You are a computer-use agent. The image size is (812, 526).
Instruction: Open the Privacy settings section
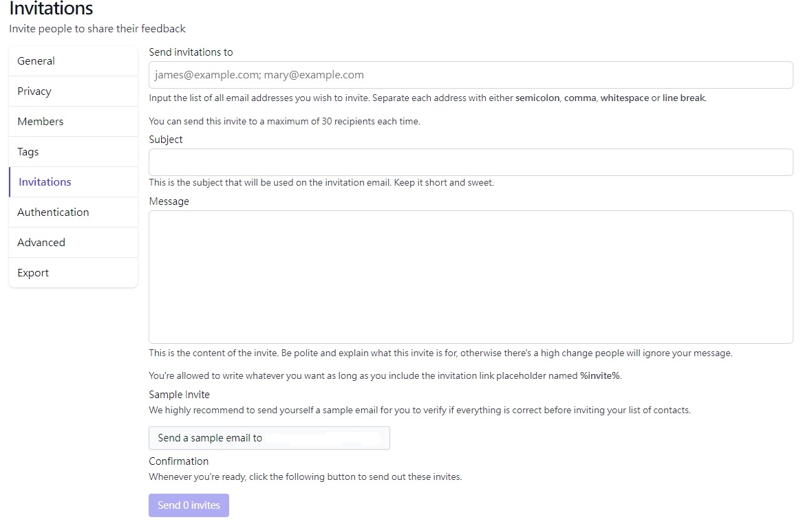tap(34, 91)
